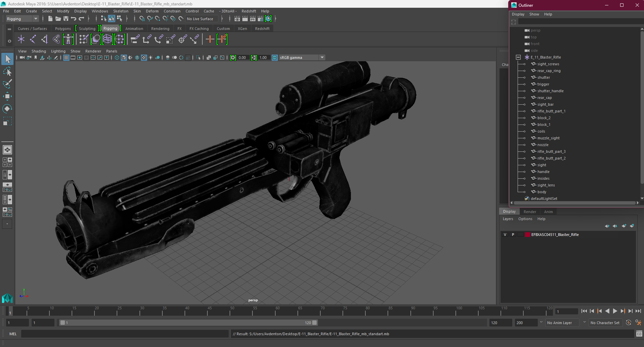
Task: Open Render Settings from the status line icon
Action: (x=260, y=19)
